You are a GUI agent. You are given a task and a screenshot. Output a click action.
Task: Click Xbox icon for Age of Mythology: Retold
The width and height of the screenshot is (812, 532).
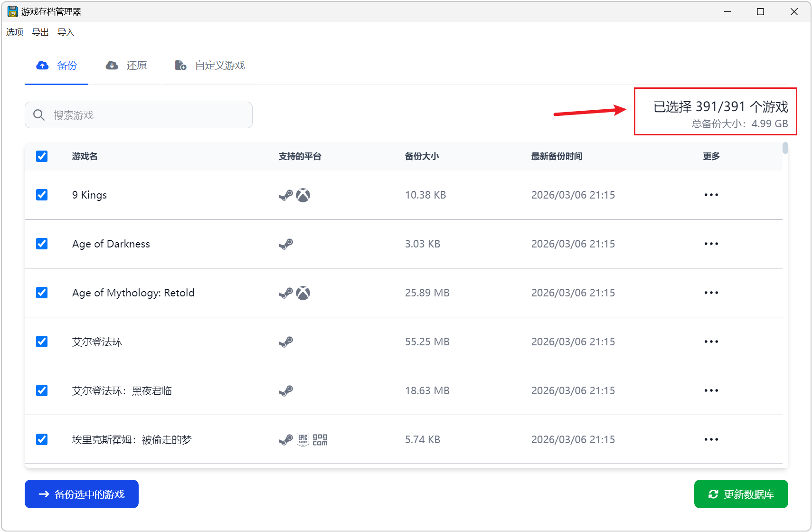click(x=303, y=293)
